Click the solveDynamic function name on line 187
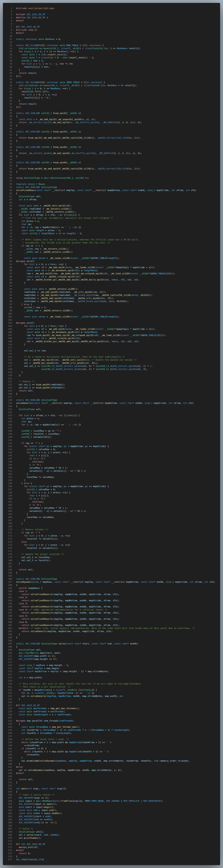Screen dimensions: 223x868 point(24,582)
